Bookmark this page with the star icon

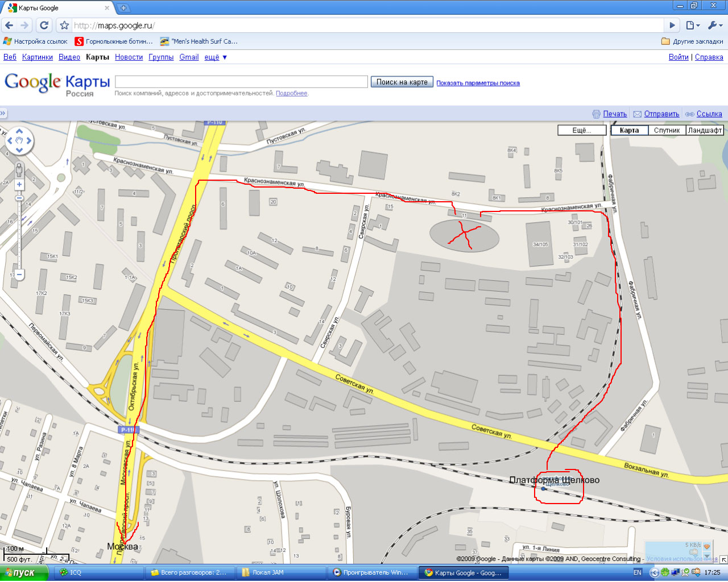(64, 26)
